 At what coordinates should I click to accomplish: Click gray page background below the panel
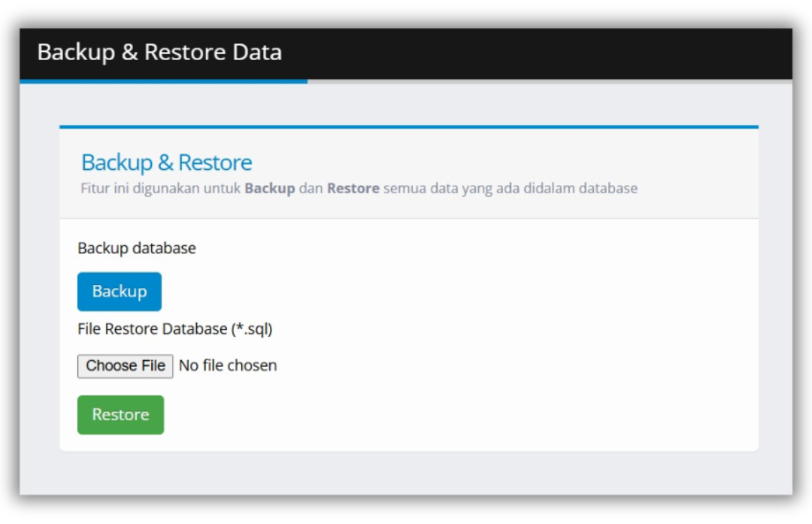coord(406,474)
